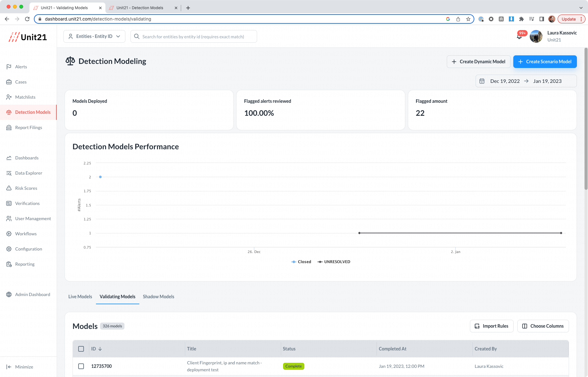This screenshot has height=377, width=588.
Task: Toggle the browser side panel icon
Action: click(x=542, y=19)
